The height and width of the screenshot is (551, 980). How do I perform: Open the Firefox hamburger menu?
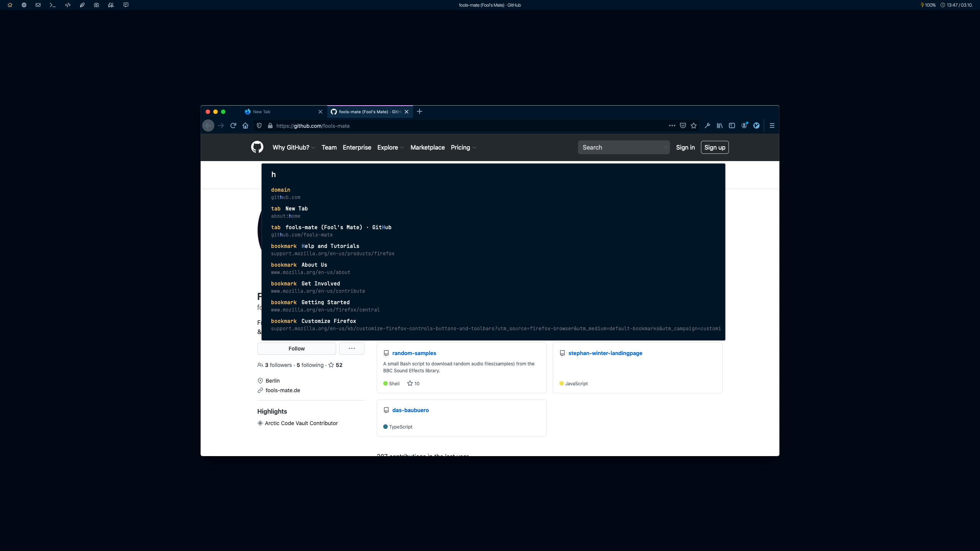[772, 126]
